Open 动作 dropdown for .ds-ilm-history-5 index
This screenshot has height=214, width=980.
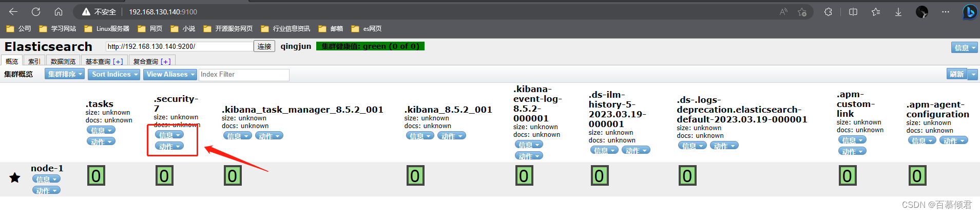coord(636,150)
